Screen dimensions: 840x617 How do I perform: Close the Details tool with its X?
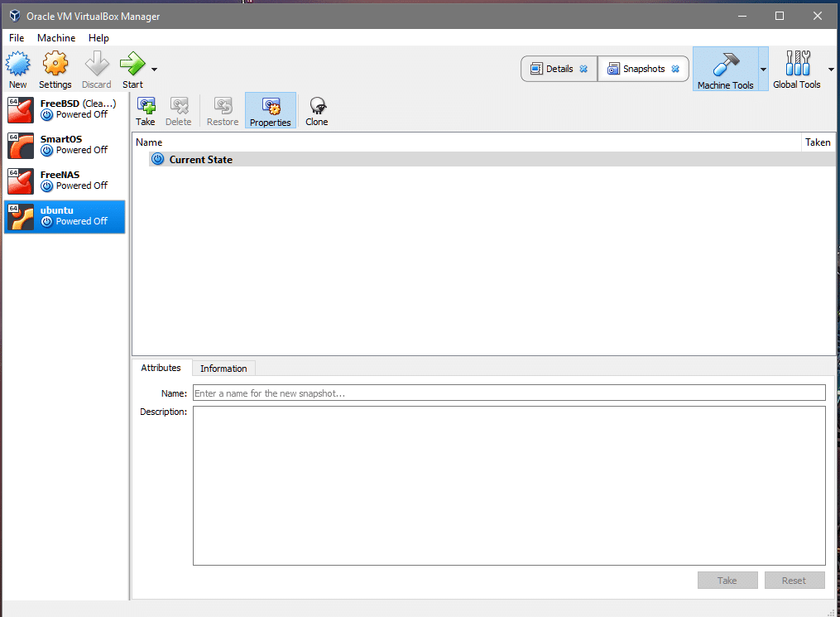click(583, 69)
